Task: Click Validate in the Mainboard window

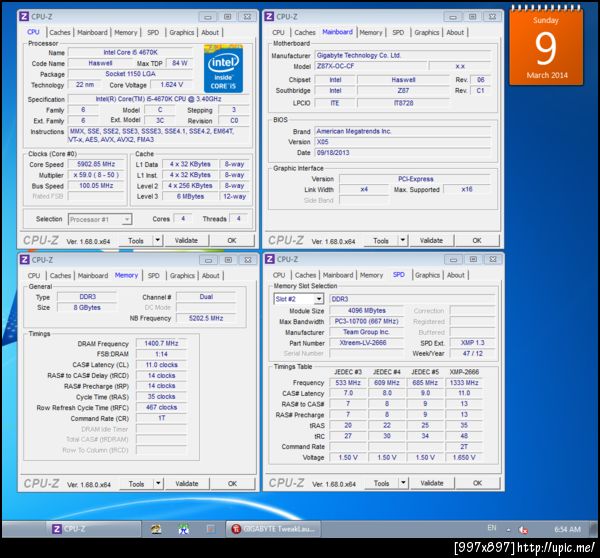Action: point(432,241)
